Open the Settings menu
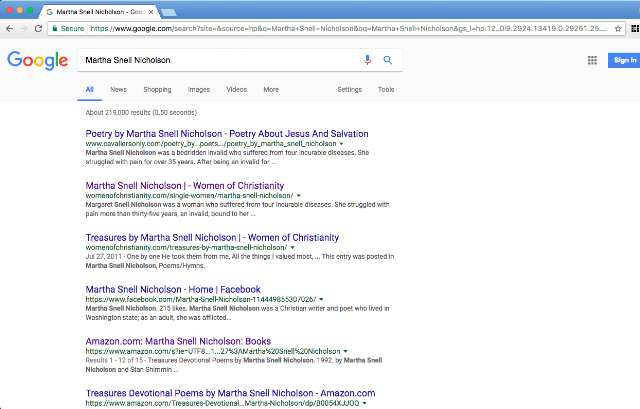This screenshot has width=640, height=409. (x=349, y=89)
